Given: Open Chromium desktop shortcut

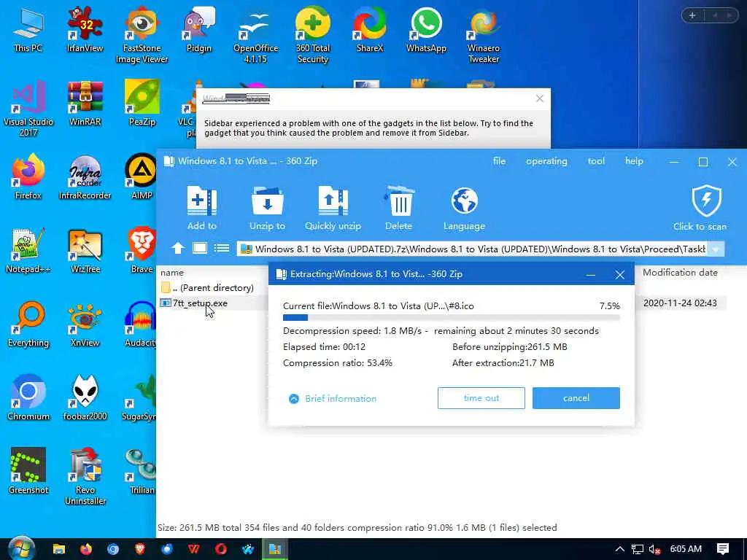Looking at the screenshot, I should click(x=28, y=399).
